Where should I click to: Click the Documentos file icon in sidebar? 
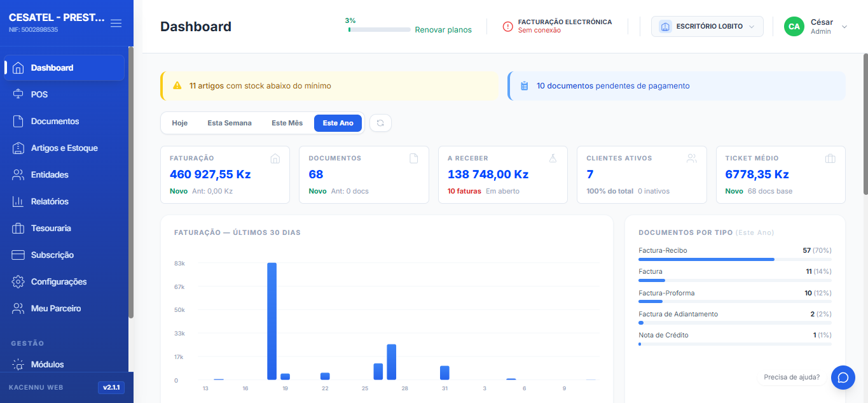(18, 121)
